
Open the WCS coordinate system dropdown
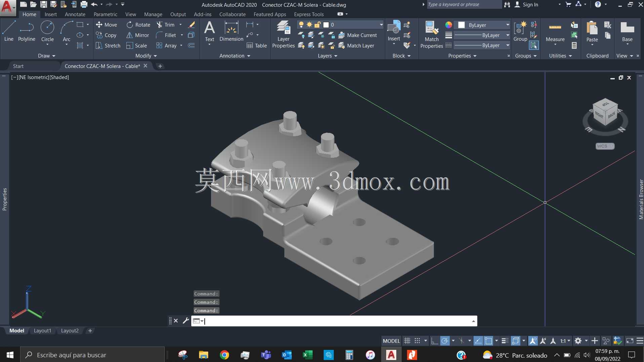(605, 146)
